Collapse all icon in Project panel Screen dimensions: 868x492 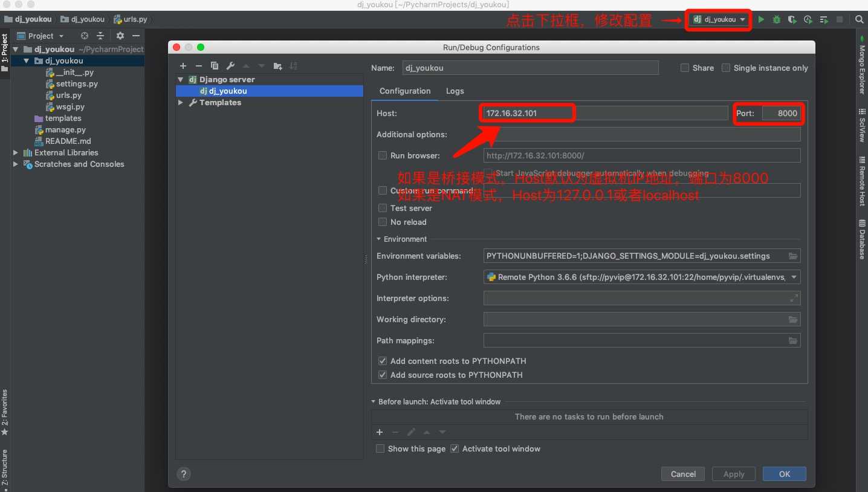100,36
